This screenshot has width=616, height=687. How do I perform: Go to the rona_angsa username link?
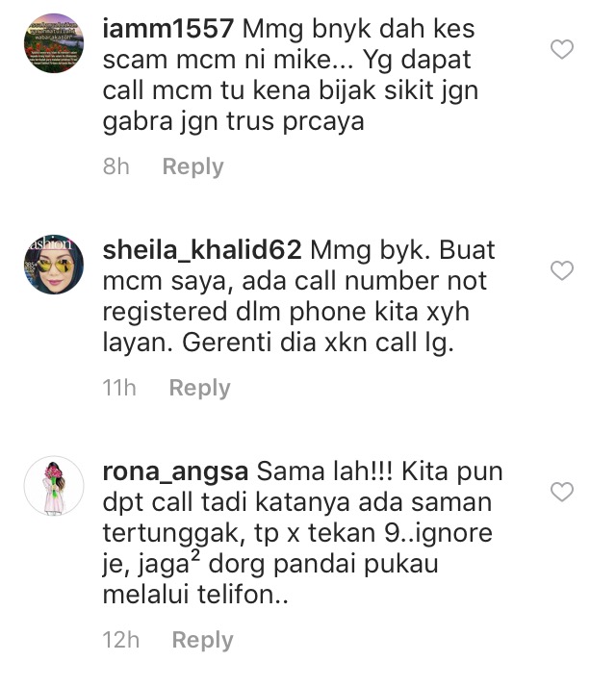(175, 472)
